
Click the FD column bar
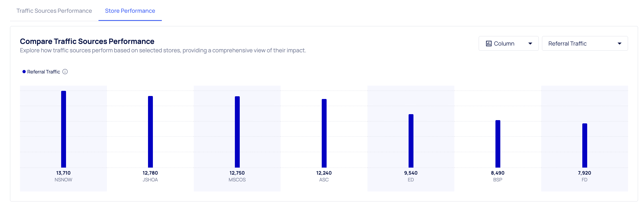585,145
